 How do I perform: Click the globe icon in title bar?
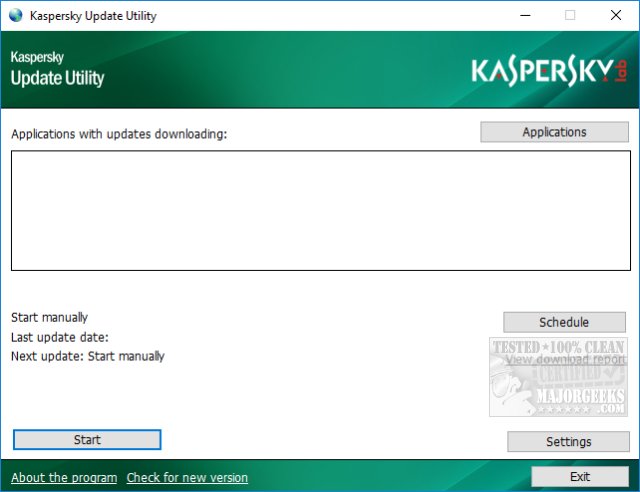(x=16, y=16)
